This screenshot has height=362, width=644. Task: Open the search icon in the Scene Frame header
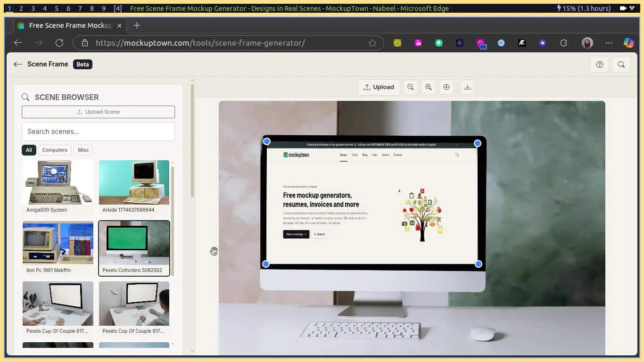click(621, 65)
